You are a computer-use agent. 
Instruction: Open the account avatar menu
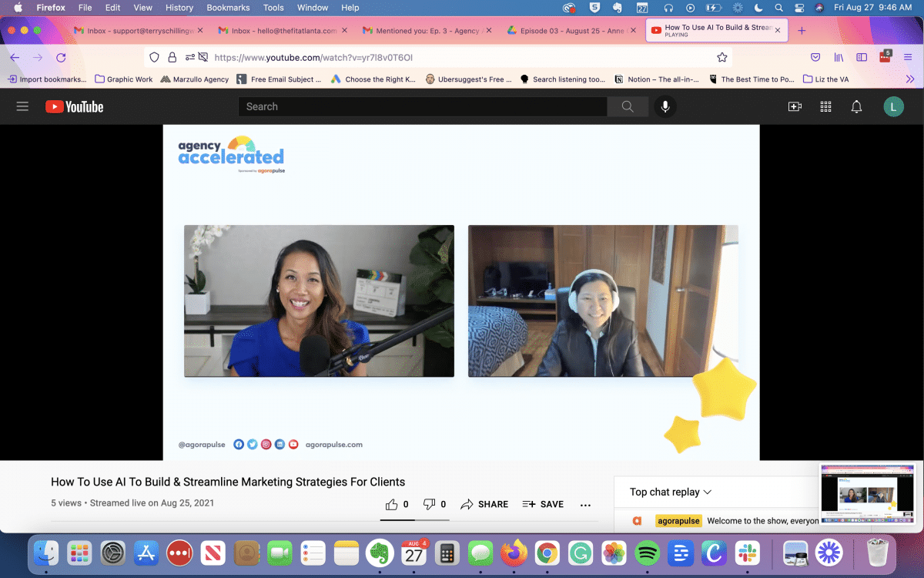[x=893, y=106]
